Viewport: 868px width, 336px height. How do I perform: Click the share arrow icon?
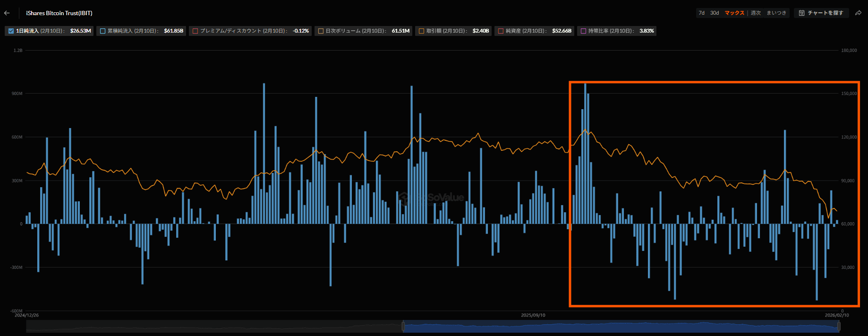[858, 13]
